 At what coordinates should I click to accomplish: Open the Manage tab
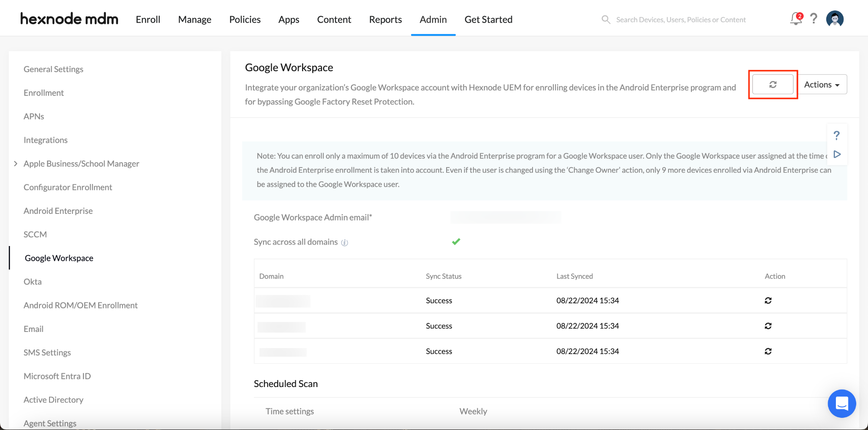[195, 20]
